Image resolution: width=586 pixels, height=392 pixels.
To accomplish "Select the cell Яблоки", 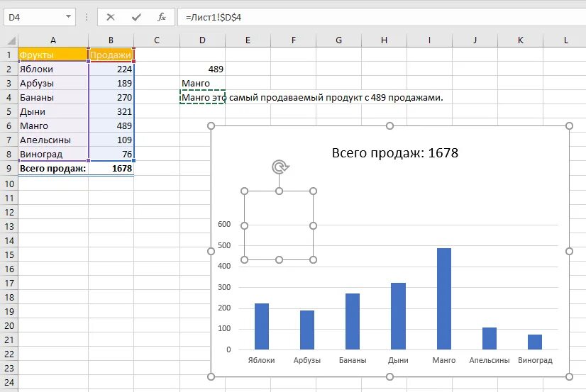I will click(53, 69).
